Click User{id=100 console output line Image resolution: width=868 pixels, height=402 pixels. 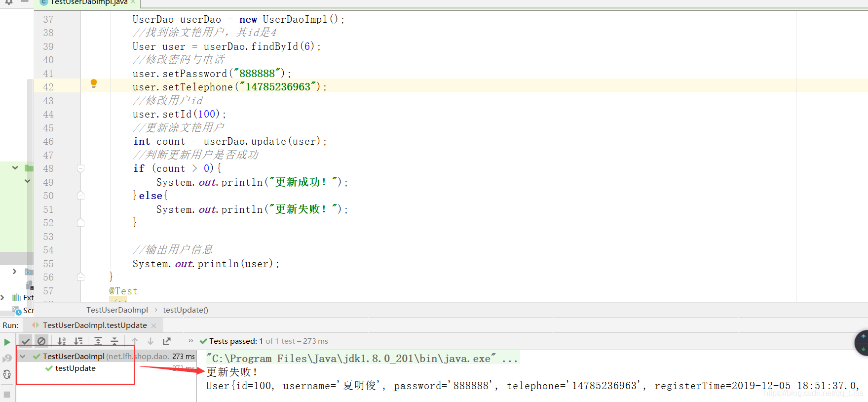tap(533, 386)
